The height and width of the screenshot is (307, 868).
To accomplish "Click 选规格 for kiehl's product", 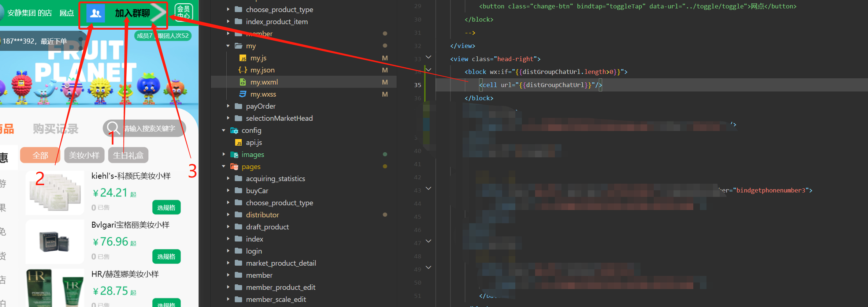I will (x=166, y=207).
